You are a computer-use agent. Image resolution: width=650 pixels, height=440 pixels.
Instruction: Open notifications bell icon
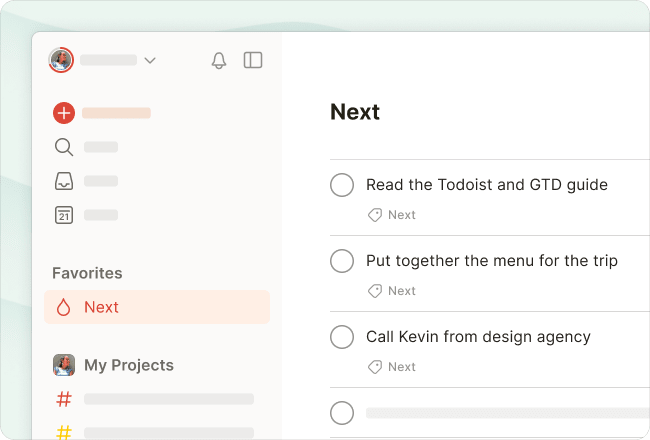[x=219, y=60]
